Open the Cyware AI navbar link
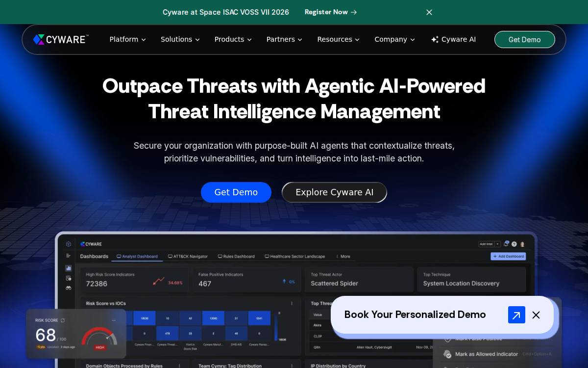This screenshot has height=368, width=588. (x=453, y=39)
